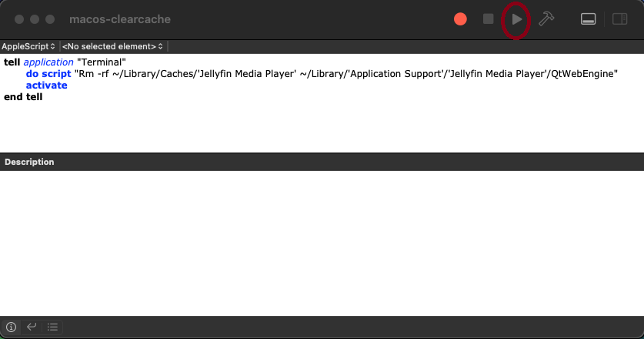Open the AppleScript language dropdown
Image resolution: width=644 pixels, height=339 pixels.
29,46
